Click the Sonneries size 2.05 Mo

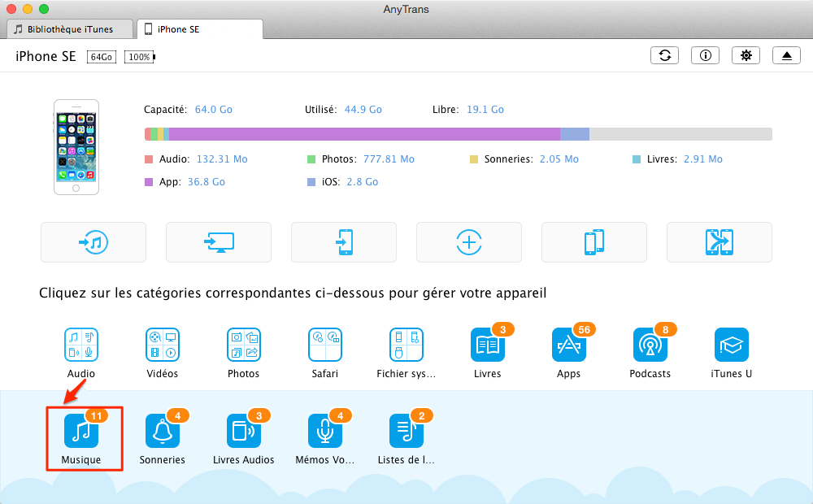pyautogui.click(x=559, y=159)
